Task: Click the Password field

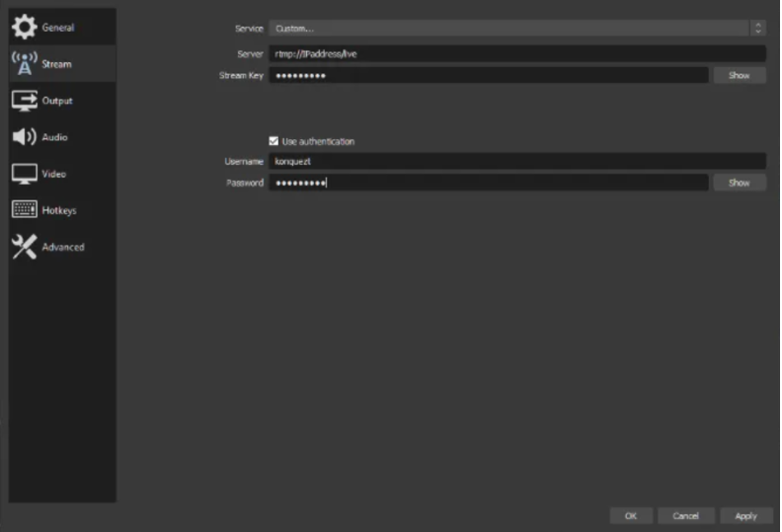Action: coord(488,183)
